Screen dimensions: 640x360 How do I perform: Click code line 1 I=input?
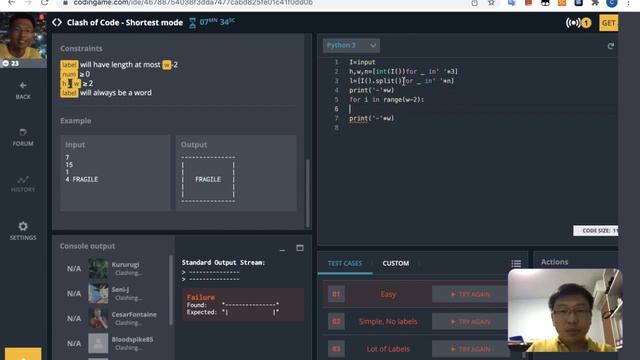point(362,62)
